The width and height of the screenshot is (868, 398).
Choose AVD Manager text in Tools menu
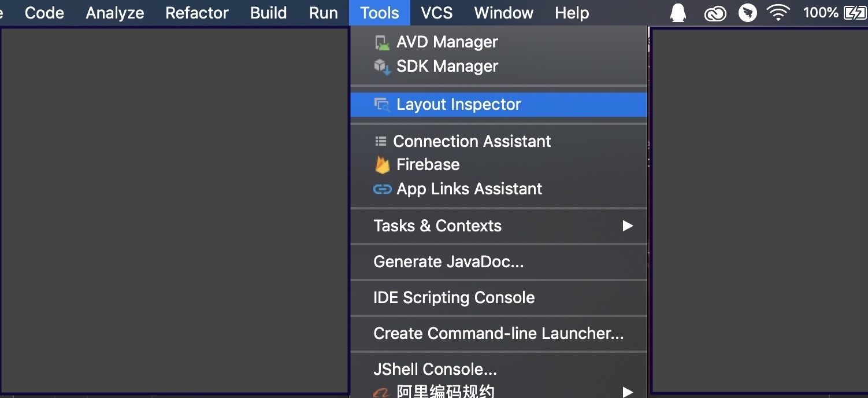click(447, 42)
